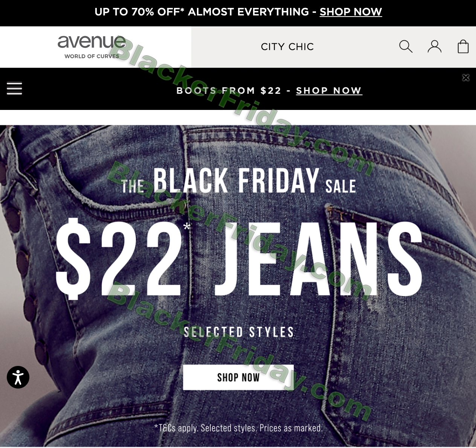
Task: Click the Black Friday Sale heading
Action: click(239, 181)
